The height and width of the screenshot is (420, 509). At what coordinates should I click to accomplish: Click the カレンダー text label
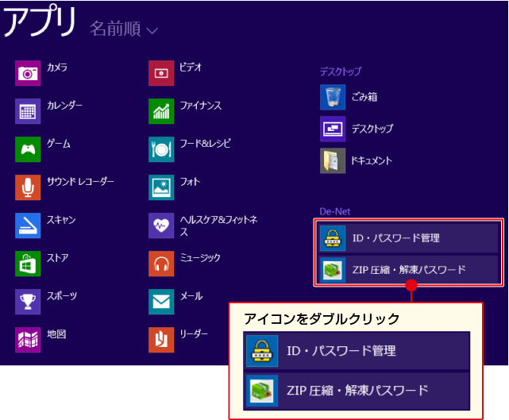pos(64,106)
